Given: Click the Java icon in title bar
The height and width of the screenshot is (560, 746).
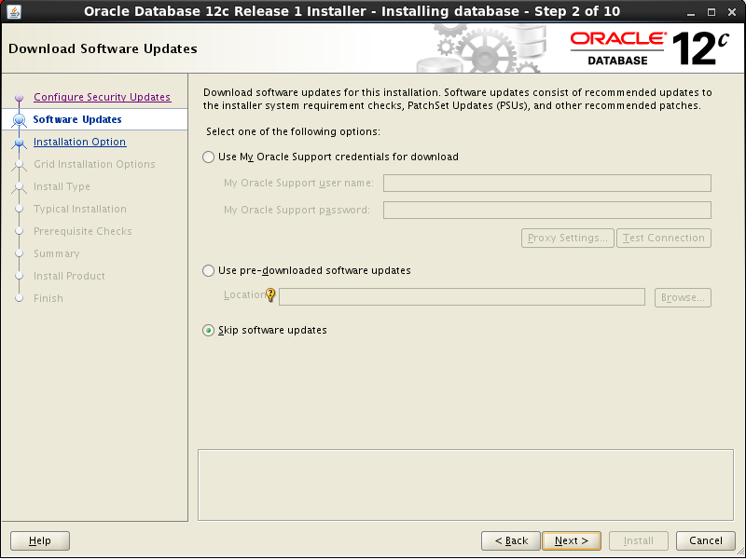Looking at the screenshot, I should pyautogui.click(x=14, y=11).
